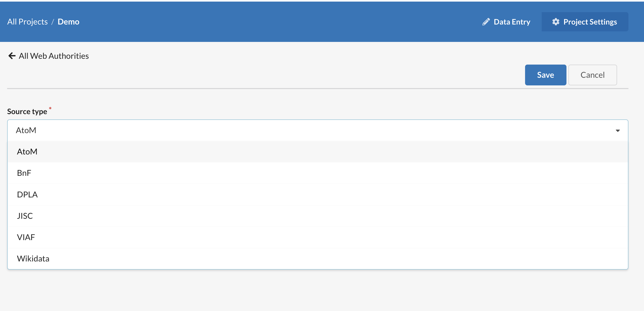644x311 pixels.
Task: Click the back arrow icon before All Web Authorities
Action: point(12,56)
